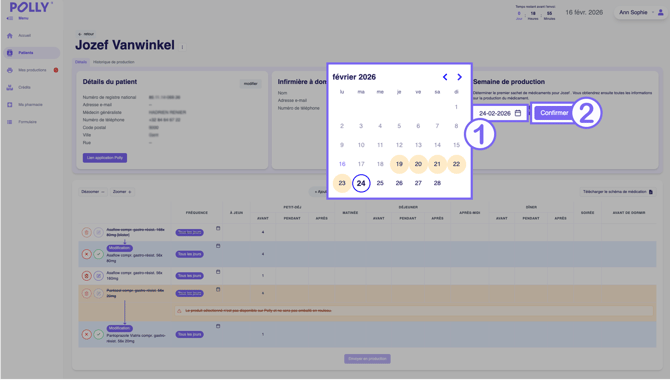The height and width of the screenshot is (380, 670).
Task: Click Tous les jours for Asaflow 56x 80mg
Action: pos(189,254)
